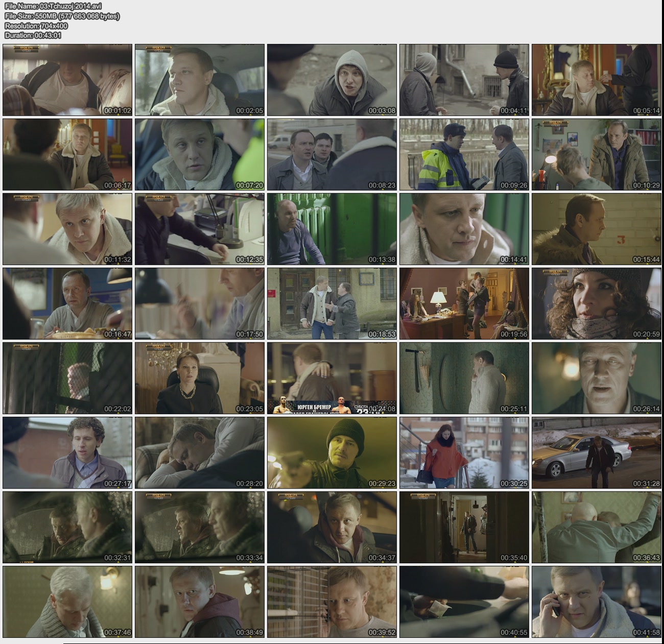The width and height of the screenshot is (664, 644).
Task: Click the Duration 00:43:01 text
Action: pos(33,35)
